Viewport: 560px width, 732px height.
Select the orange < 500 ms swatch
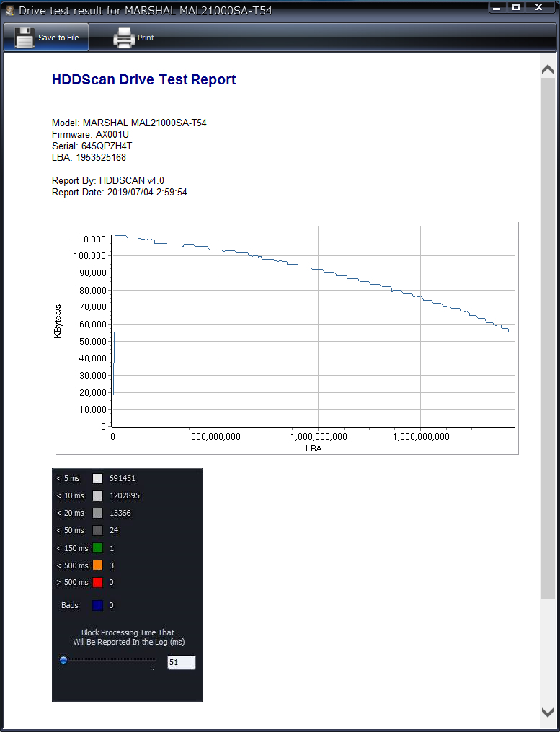[97, 565]
